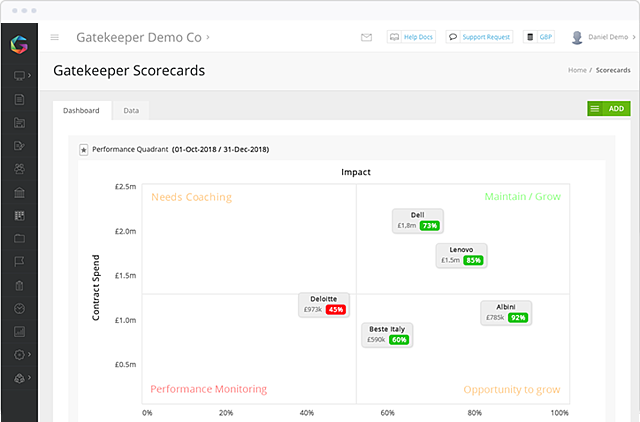Click the clipboard icon in sidebar
640x422 pixels.
[x=18, y=285]
